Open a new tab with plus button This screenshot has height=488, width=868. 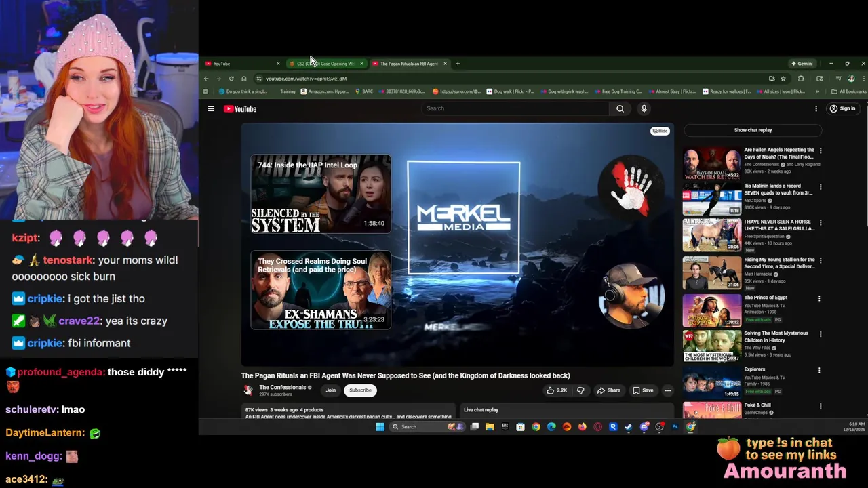click(x=458, y=64)
